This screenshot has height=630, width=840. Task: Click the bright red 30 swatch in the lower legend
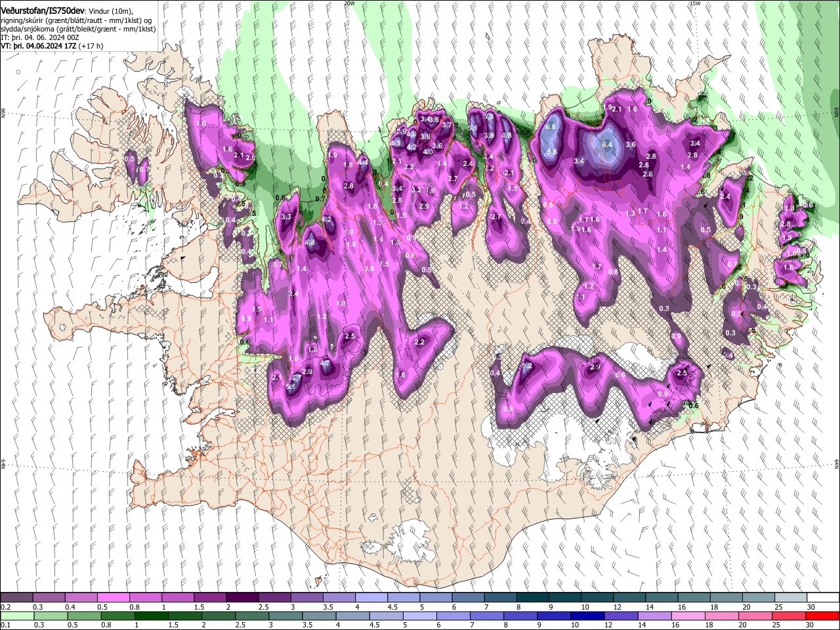[x=823, y=616]
